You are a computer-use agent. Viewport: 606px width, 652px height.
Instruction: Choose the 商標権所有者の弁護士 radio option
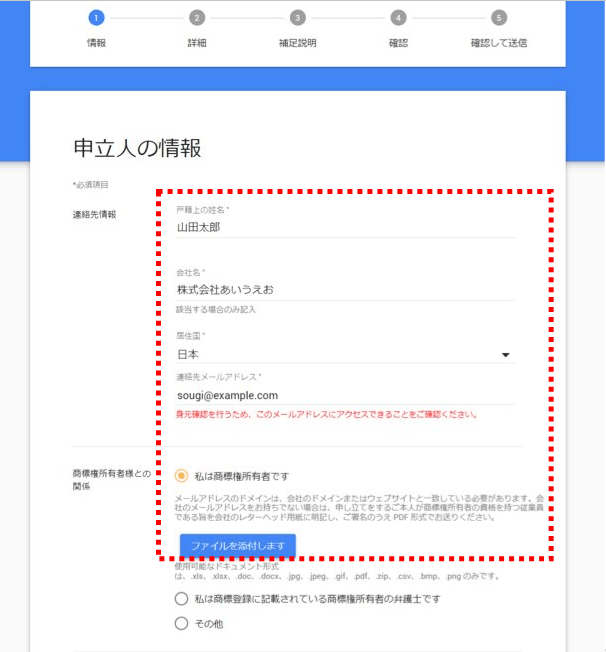(181, 599)
